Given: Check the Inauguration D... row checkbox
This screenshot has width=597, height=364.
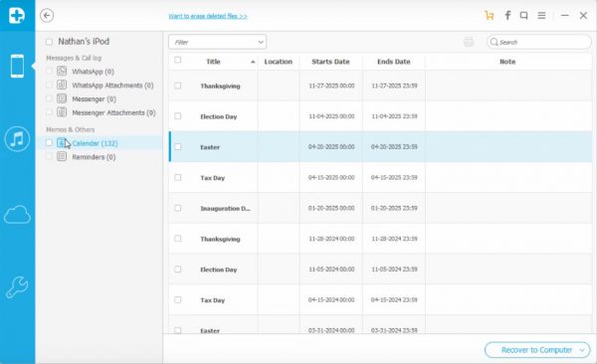Looking at the screenshot, I should [178, 208].
